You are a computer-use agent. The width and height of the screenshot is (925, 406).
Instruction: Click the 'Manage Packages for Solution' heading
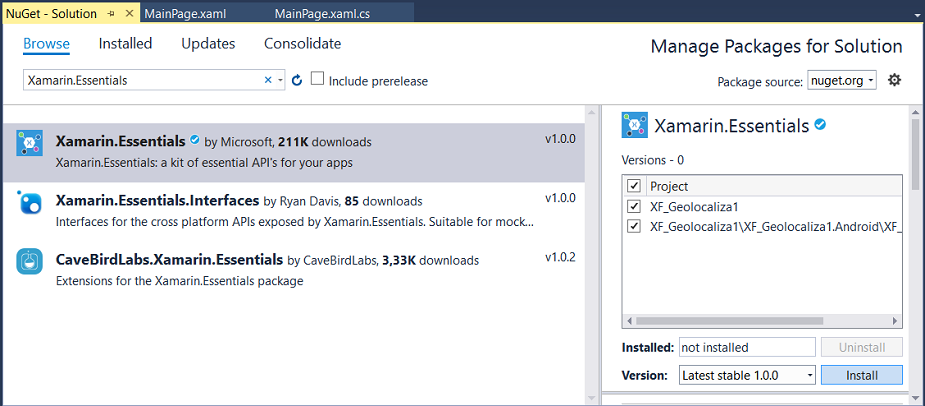[776, 47]
